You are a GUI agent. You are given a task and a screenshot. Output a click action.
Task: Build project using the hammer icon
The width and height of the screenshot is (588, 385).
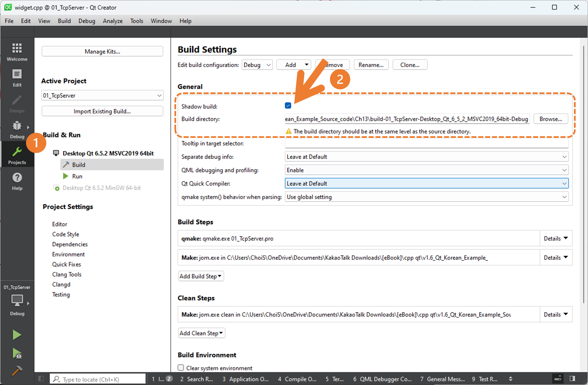point(17,370)
